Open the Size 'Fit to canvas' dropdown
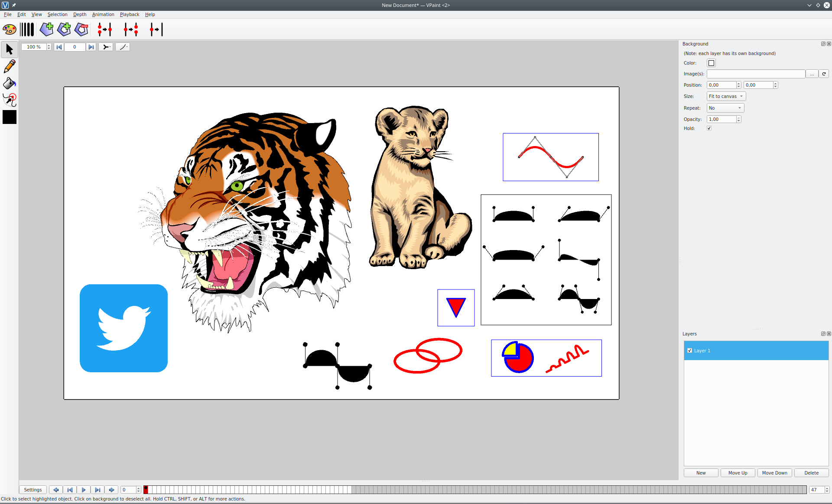Image resolution: width=832 pixels, height=504 pixels. pos(726,96)
